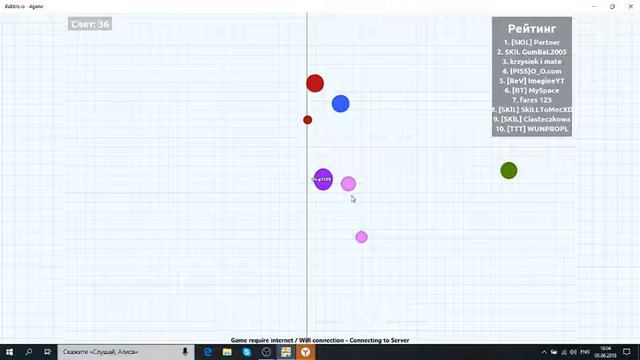The width and height of the screenshot is (640, 360).
Task: Click the Connecting to Server status message
Action: (x=320, y=340)
